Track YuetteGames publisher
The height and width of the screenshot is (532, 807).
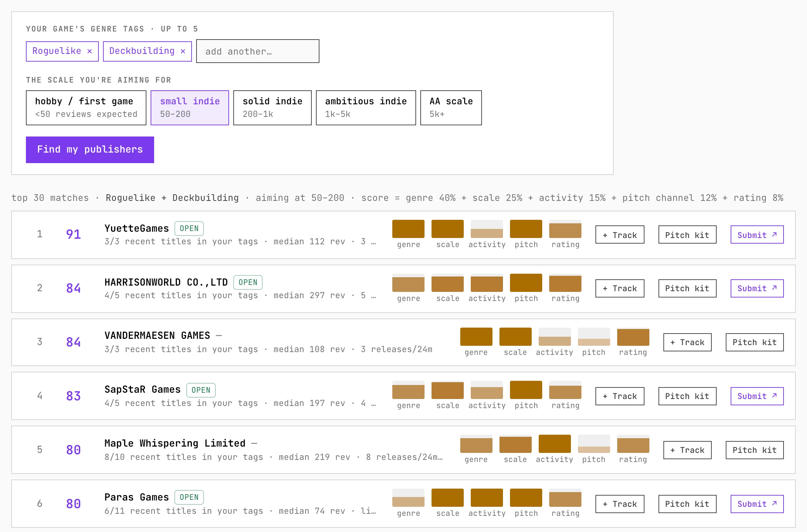(x=620, y=234)
